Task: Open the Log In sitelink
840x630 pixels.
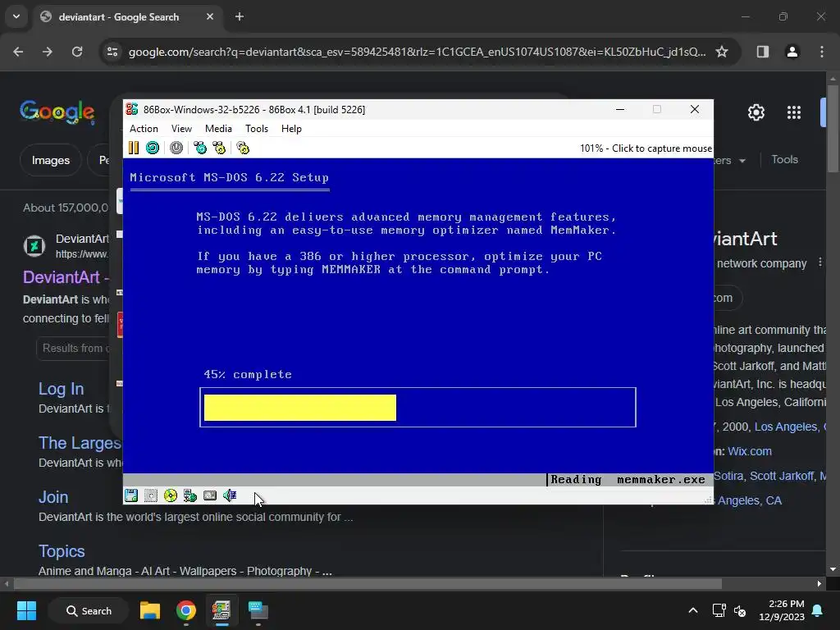Action: coord(61,388)
